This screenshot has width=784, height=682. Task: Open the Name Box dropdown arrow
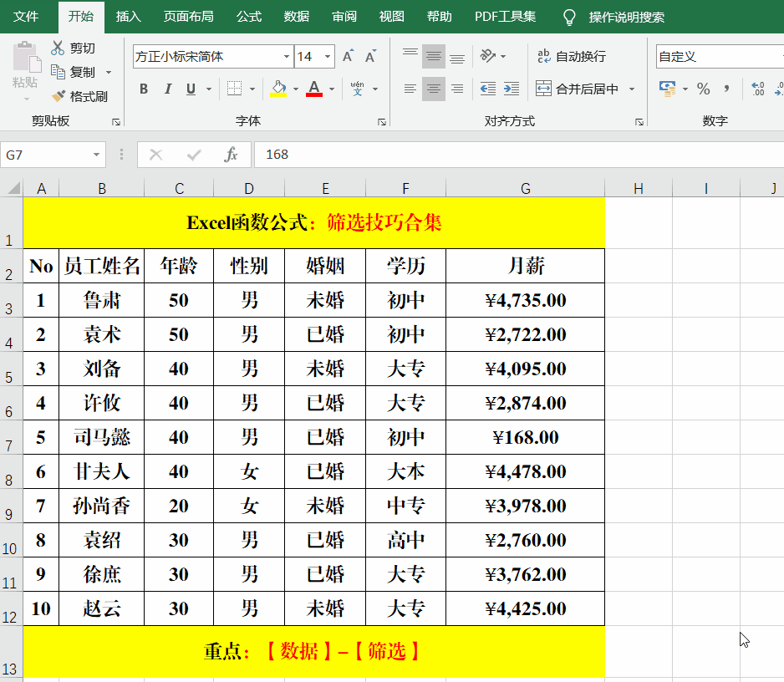tap(96, 155)
